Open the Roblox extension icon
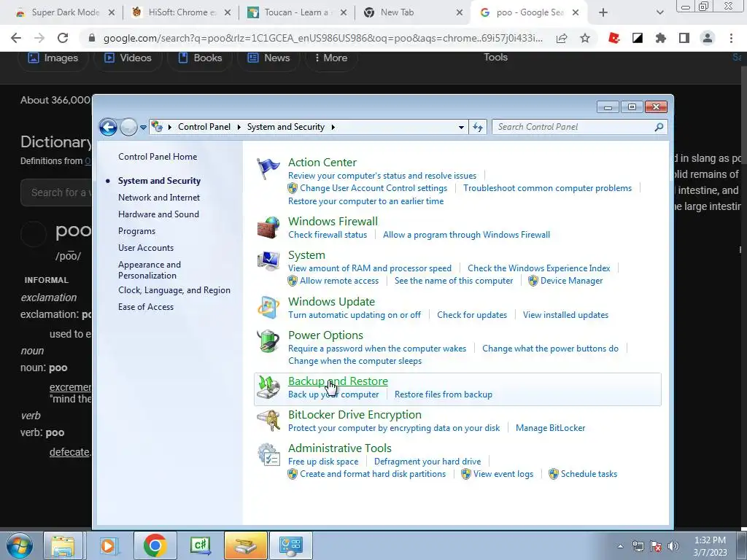Viewport: 747px width, 560px height. point(614,38)
